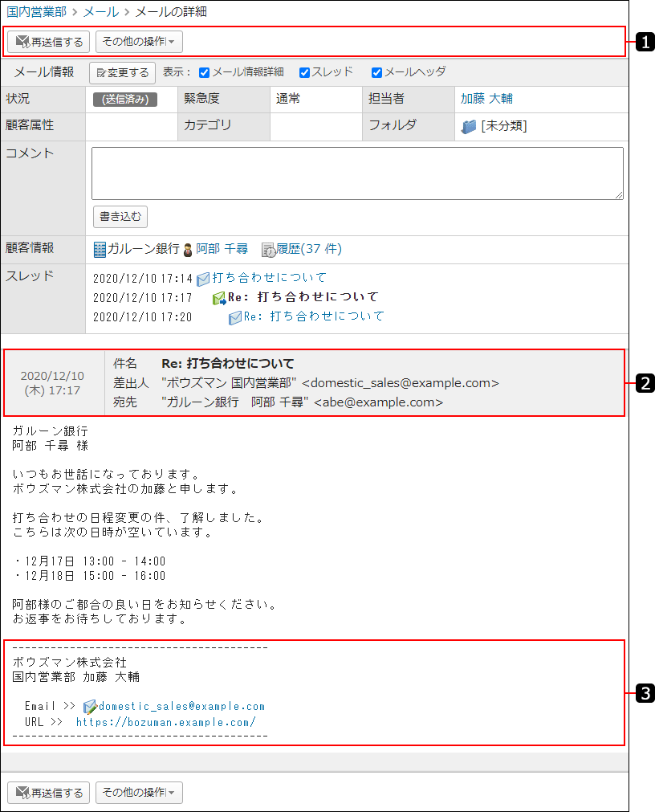655x812 pixels.
Task: Open the top その他の操作 dropdown menu
Action: click(139, 42)
